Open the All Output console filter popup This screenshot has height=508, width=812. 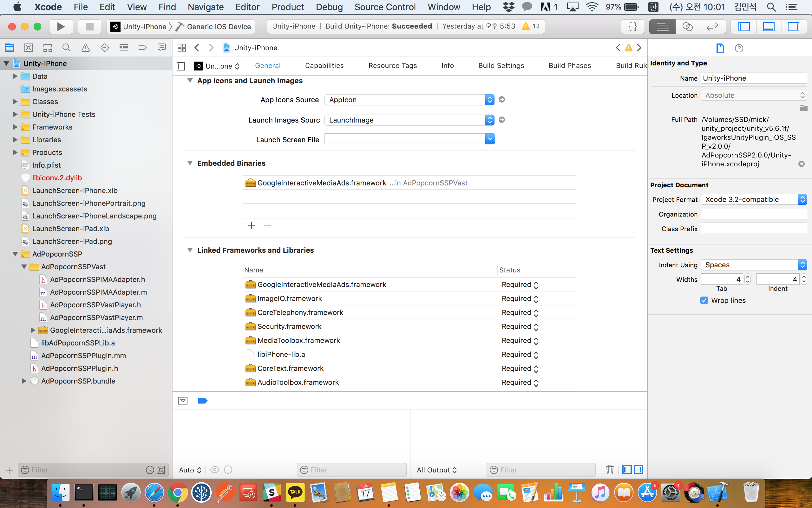click(436, 470)
